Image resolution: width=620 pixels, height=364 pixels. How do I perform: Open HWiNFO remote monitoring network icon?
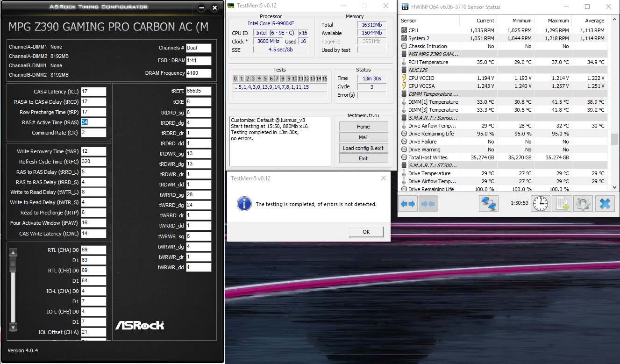(x=489, y=204)
